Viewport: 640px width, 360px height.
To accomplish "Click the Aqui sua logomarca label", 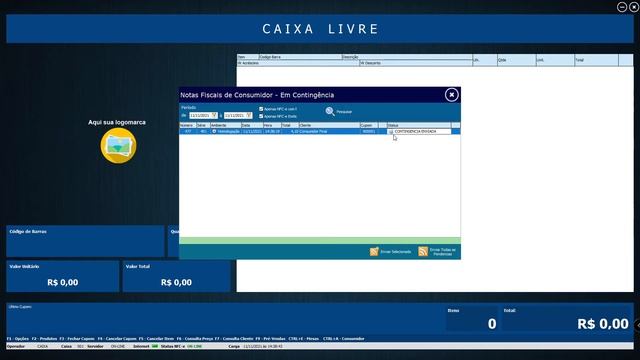I will (117, 122).
